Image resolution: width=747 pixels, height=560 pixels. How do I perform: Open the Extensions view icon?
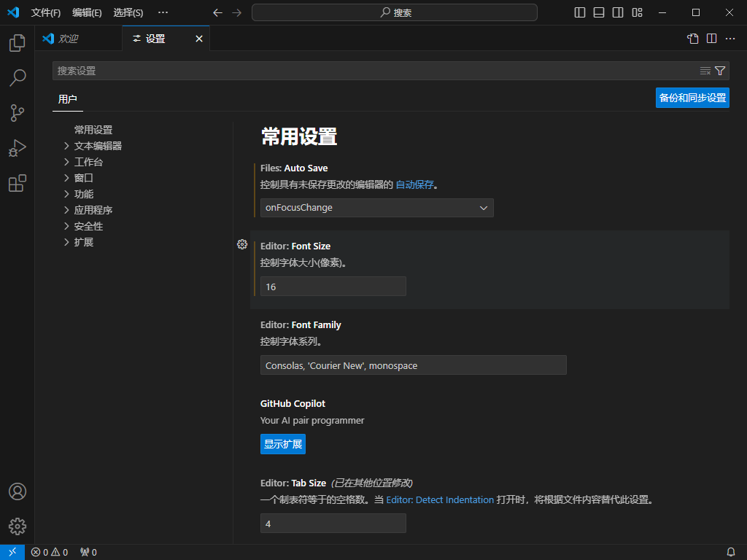pyautogui.click(x=18, y=183)
